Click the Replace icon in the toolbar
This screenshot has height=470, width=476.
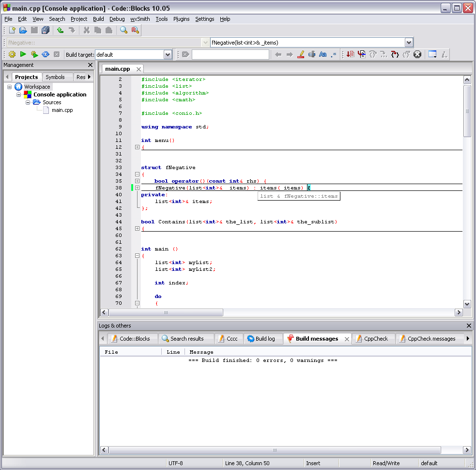135,30
